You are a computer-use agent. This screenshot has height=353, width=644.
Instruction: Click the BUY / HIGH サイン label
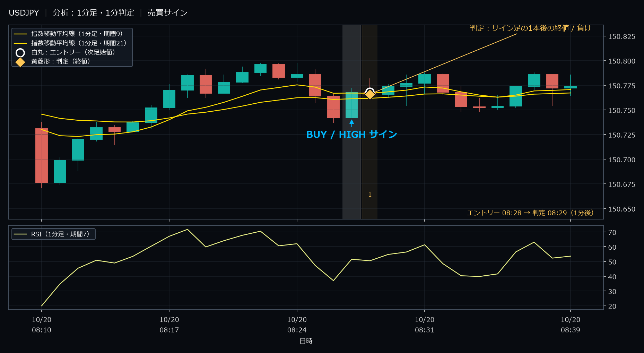[x=351, y=135]
